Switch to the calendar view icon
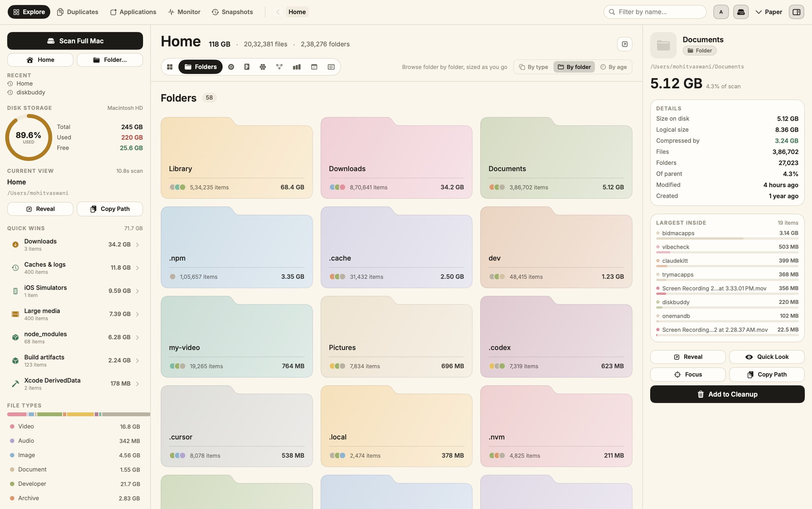The width and height of the screenshot is (812, 509). tap(314, 67)
